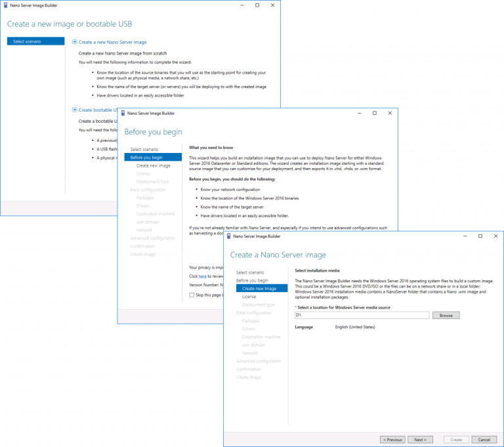
Task: Click Have drivers located bullet in first window
Action: click(140, 96)
